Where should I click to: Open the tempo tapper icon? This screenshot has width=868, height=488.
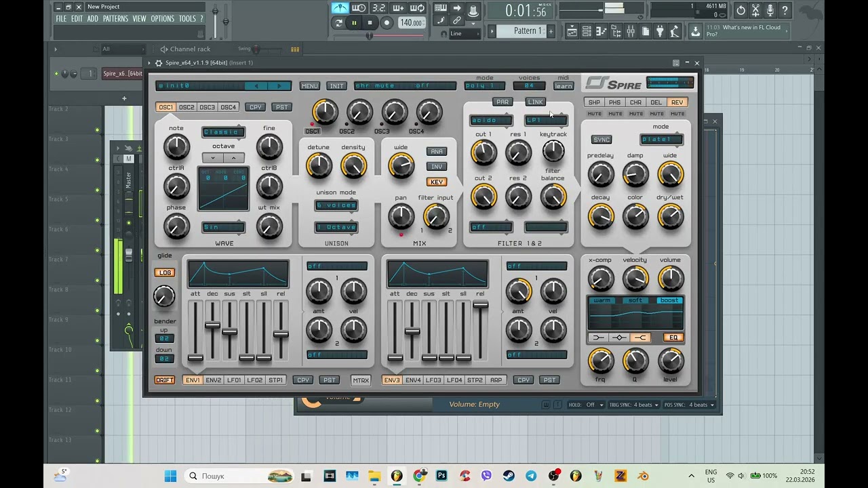pos(675,31)
